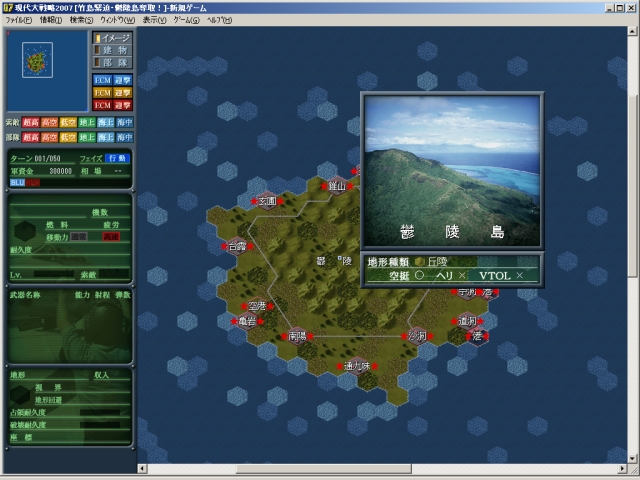Toggle 索敵 row 高空 altitude filter

pyautogui.click(x=49, y=122)
